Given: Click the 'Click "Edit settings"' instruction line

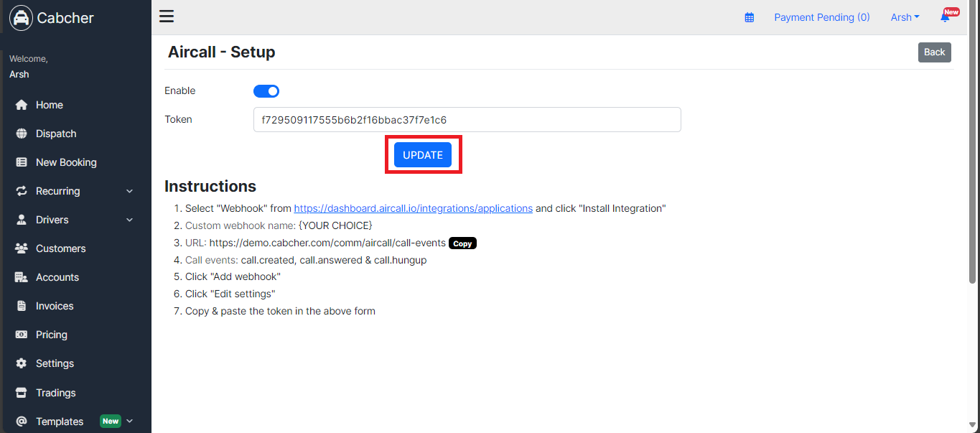Looking at the screenshot, I should pos(230,294).
